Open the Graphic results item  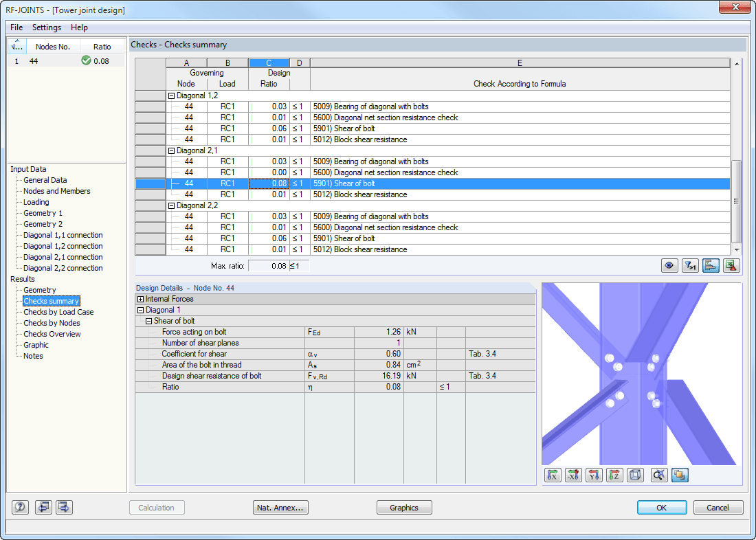36,345
